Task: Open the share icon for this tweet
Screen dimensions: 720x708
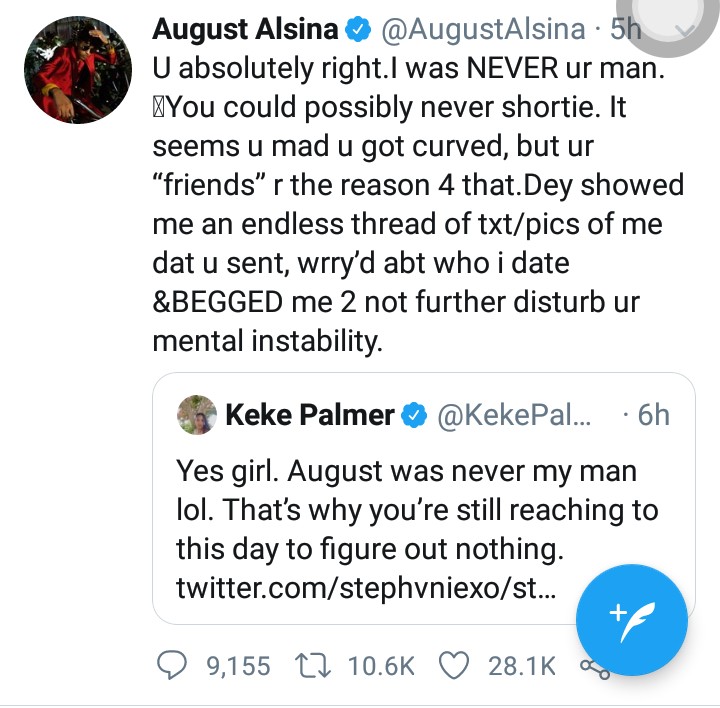Action: pos(595,667)
